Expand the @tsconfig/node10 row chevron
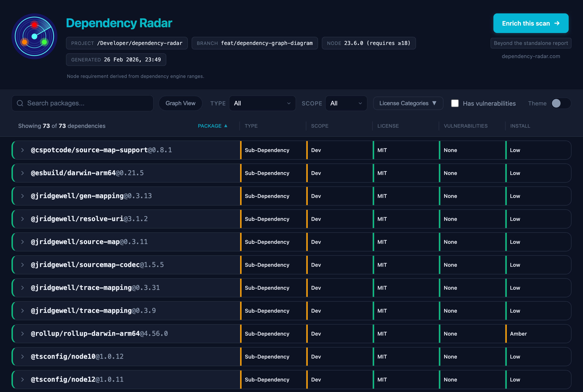This screenshot has height=392, width=583. 22,356
